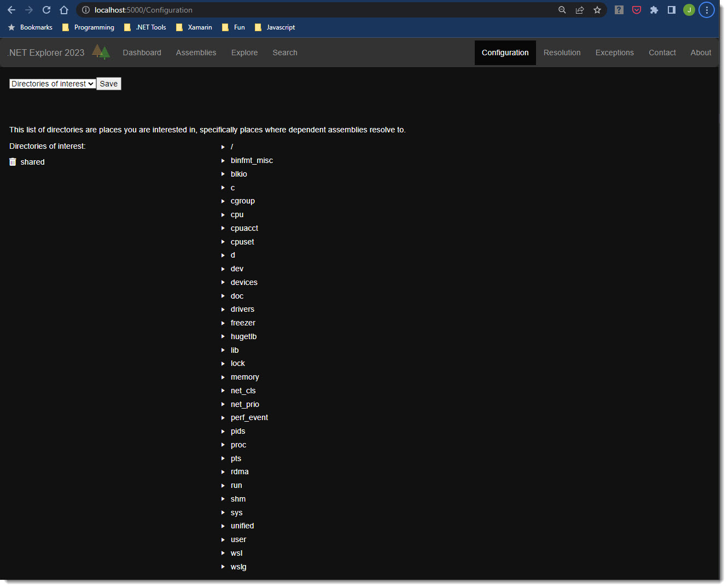Image resolution: width=728 pixels, height=588 pixels.
Task: Expand the cgroup directory arrow
Action: pyautogui.click(x=223, y=201)
